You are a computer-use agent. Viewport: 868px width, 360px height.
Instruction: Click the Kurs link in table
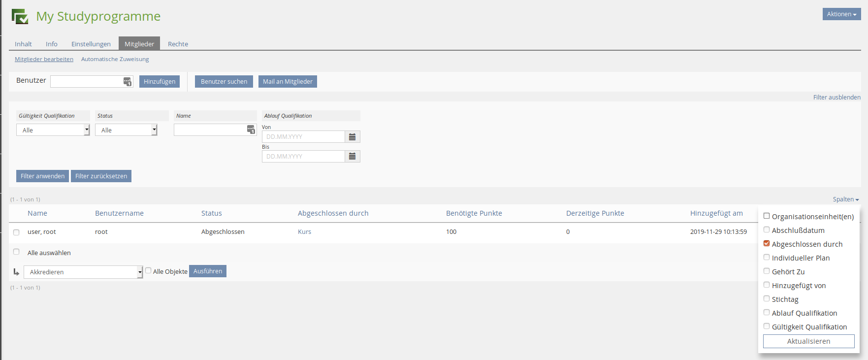tap(304, 232)
